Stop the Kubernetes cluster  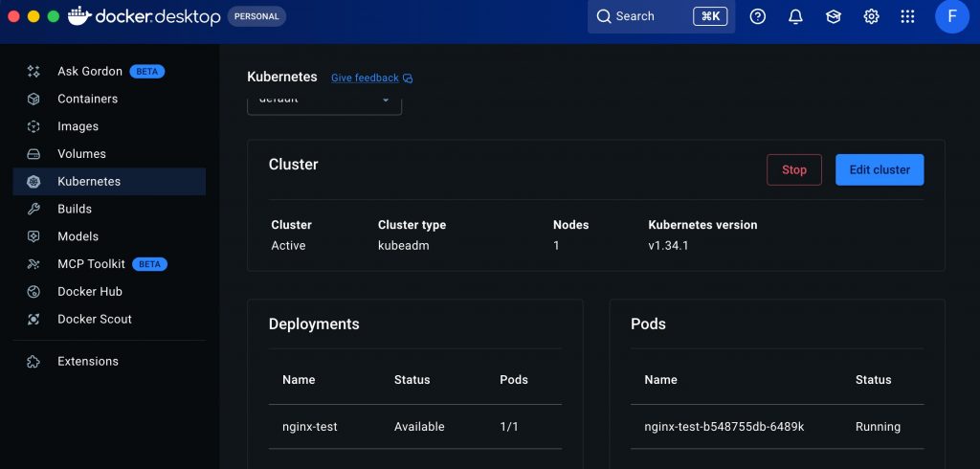click(793, 169)
